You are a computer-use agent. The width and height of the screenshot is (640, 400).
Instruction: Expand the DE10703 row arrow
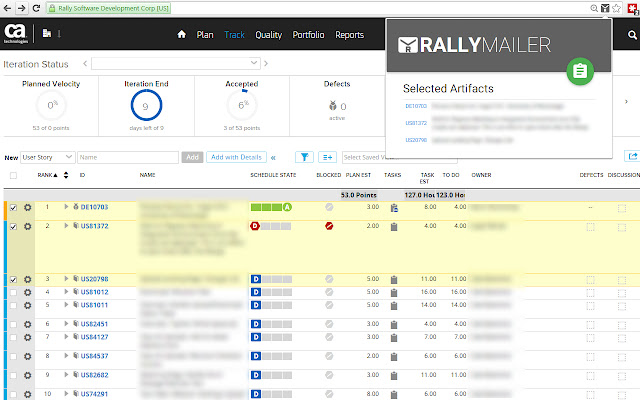click(66, 207)
